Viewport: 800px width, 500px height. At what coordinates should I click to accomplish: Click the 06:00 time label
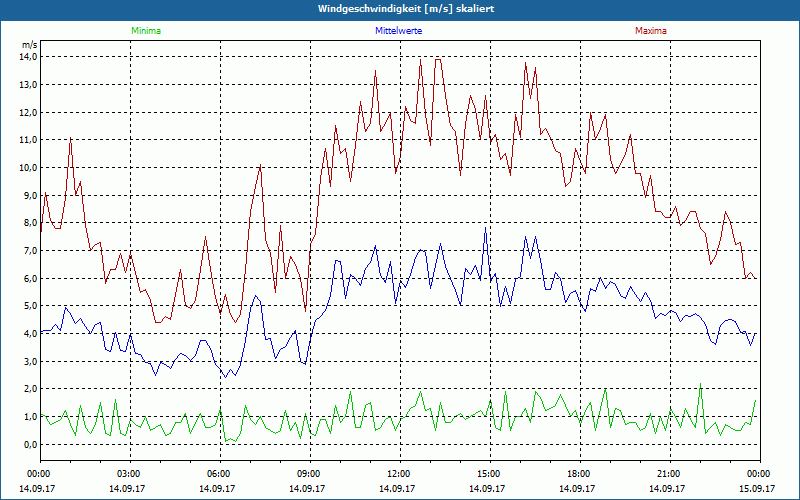(220, 474)
